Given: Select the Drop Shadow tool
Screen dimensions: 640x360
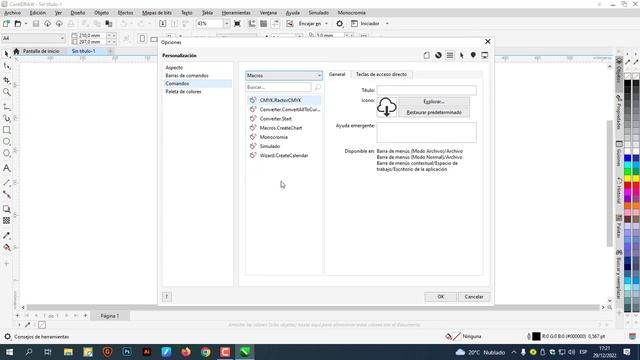Looking at the screenshot, I should (x=7, y=209).
